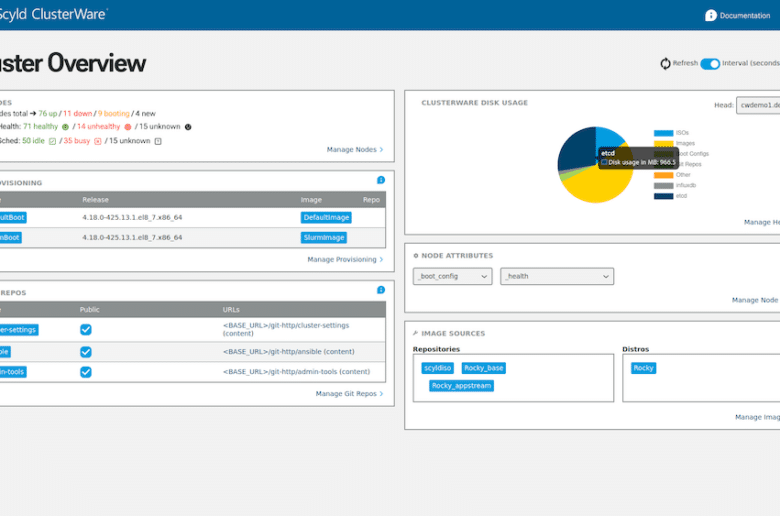
Task: Click the 11 down node count
Action: click(78, 113)
